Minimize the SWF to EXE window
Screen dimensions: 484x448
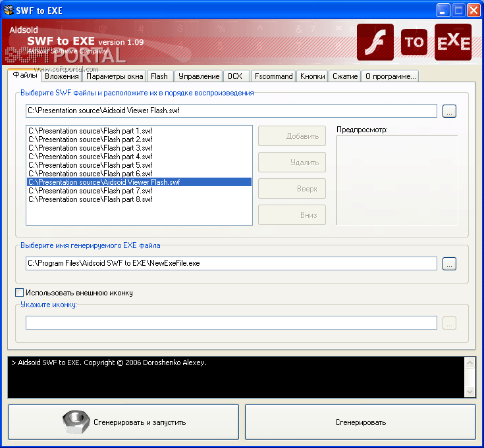443,11
